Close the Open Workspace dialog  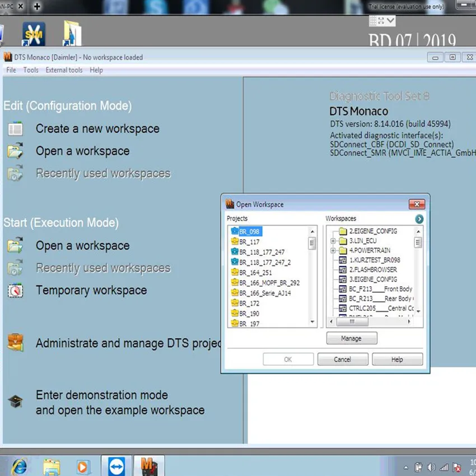(417, 204)
